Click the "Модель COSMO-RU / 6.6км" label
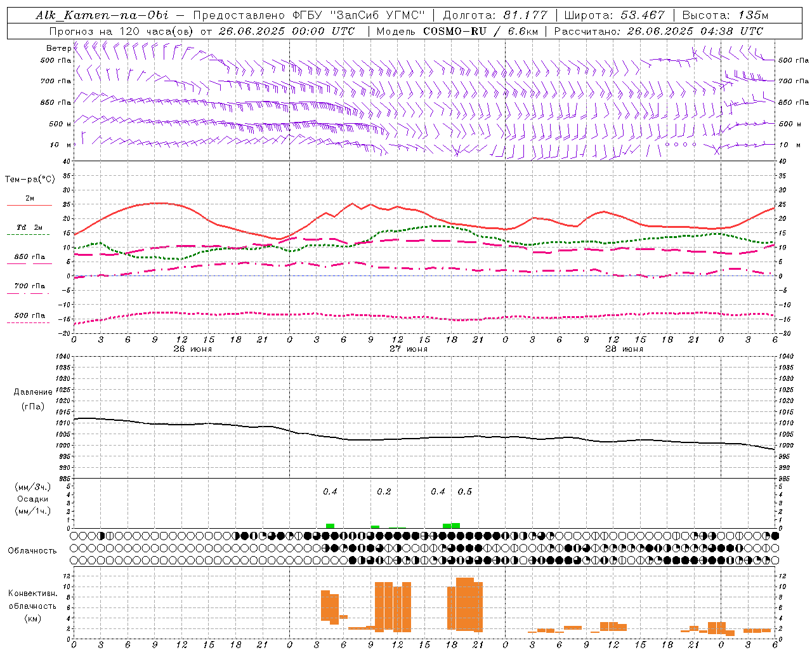812x650 pixels. tap(457, 31)
